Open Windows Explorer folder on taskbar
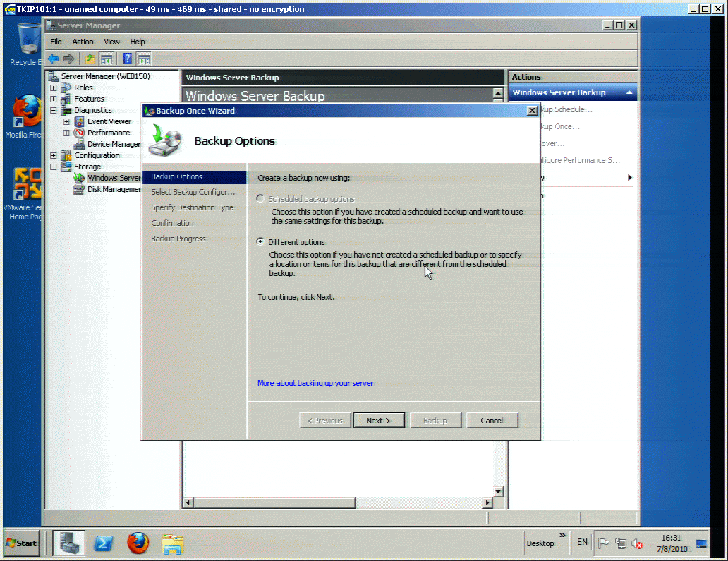The height and width of the screenshot is (561, 728). point(173,544)
